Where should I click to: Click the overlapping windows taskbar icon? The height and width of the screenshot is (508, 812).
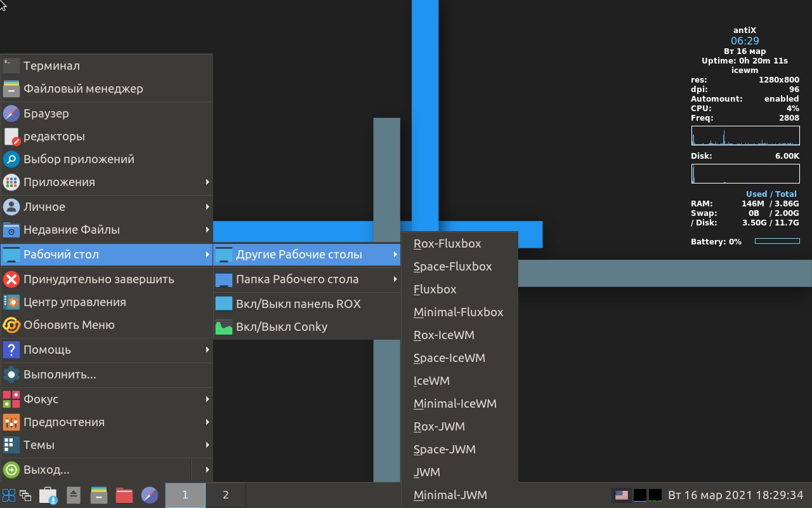point(26,495)
